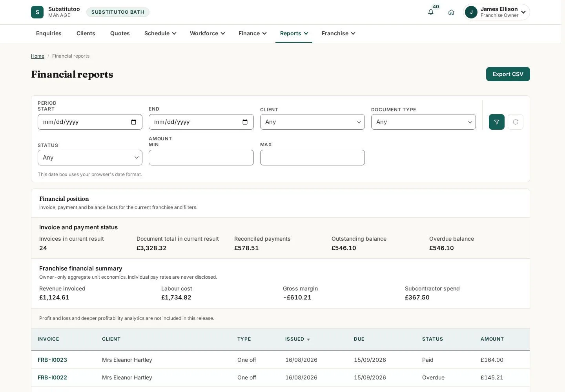This screenshot has width=565, height=392.
Task: Sort by Status column header
Action: tap(432, 339)
